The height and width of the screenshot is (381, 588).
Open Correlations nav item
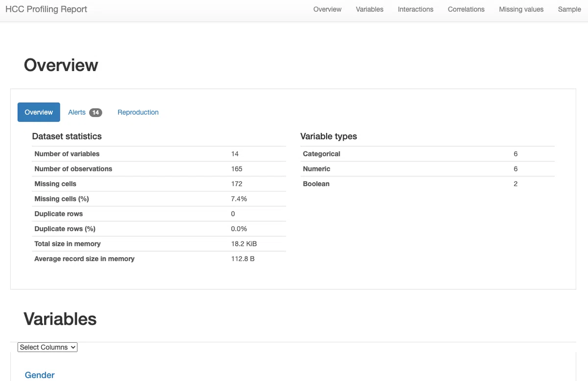(x=466, y=9)
